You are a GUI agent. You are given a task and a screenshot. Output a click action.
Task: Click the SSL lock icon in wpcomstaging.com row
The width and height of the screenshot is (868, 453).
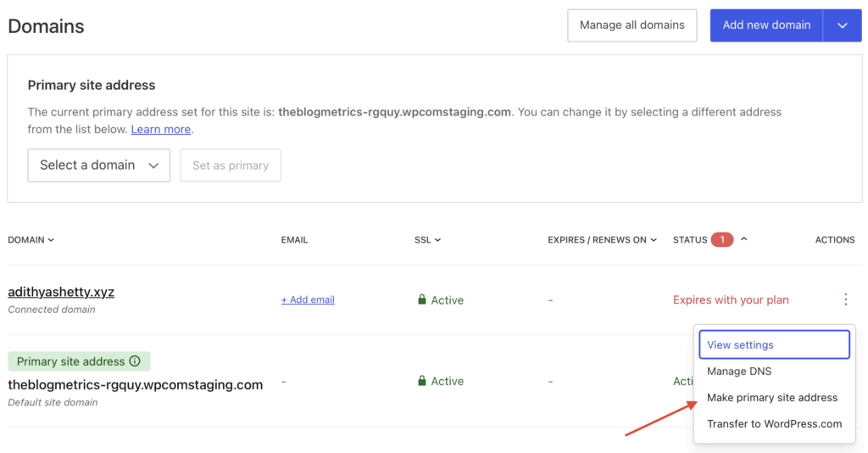coord(422,380)
